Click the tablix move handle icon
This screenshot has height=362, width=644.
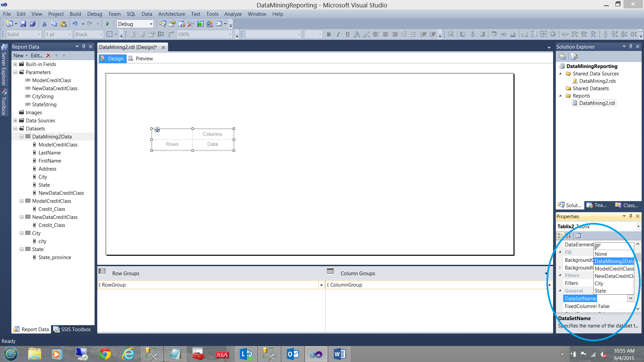coord(157,130)
